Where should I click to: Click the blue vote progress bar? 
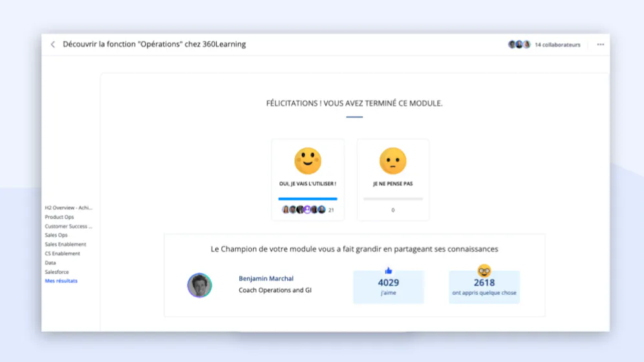click(x=308, y=198)
